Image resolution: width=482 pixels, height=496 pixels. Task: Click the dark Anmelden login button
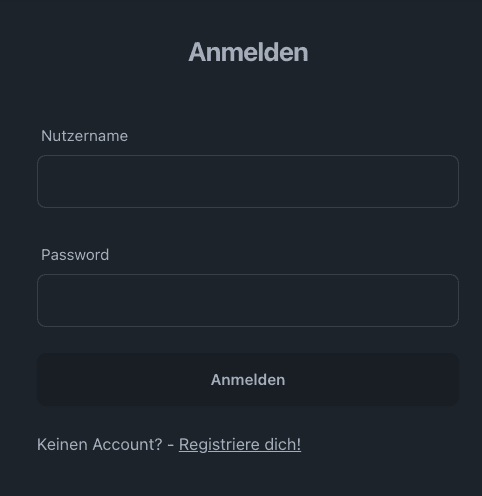(248, 380)
